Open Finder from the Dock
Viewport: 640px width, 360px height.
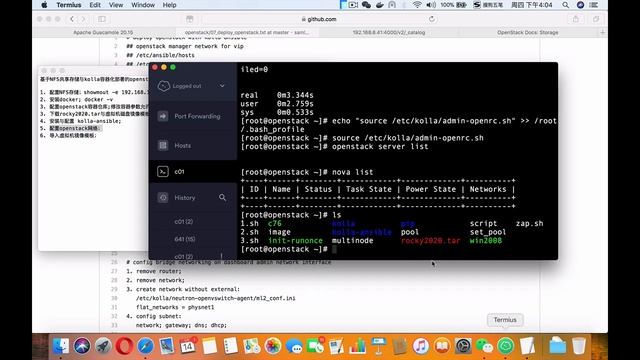point(61,346)
